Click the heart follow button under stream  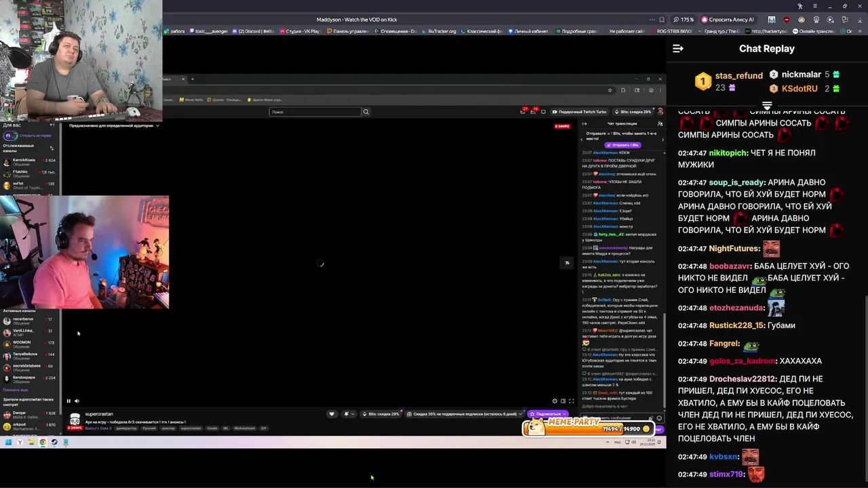[x=332, y=414]
